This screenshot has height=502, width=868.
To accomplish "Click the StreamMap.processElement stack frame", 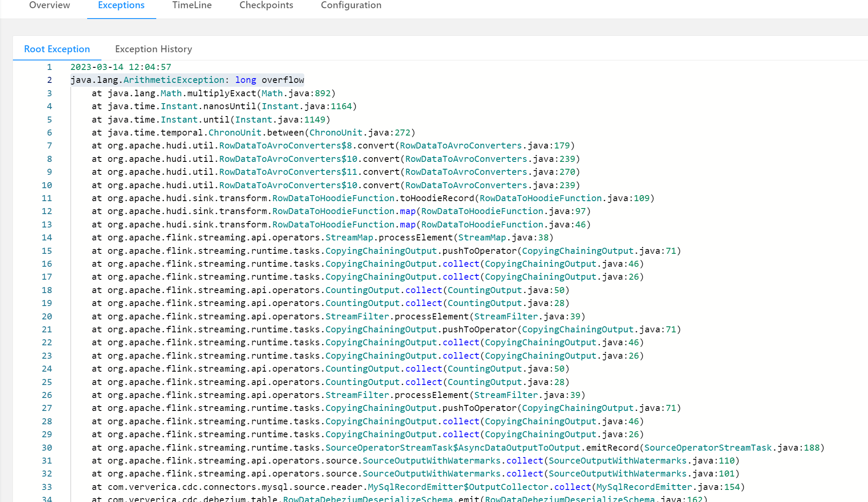I will click(322, 238).
